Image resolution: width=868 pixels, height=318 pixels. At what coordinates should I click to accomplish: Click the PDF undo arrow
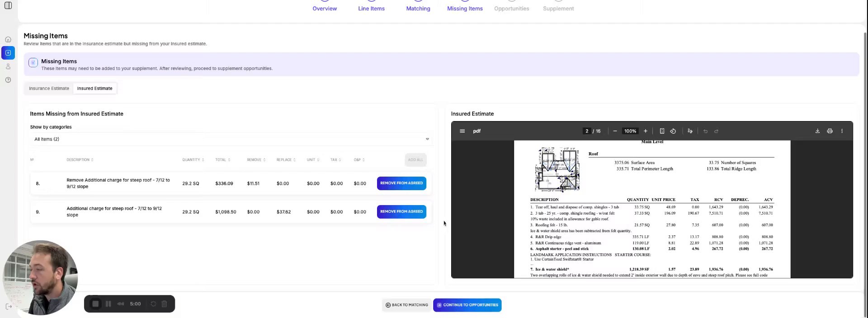705,131
